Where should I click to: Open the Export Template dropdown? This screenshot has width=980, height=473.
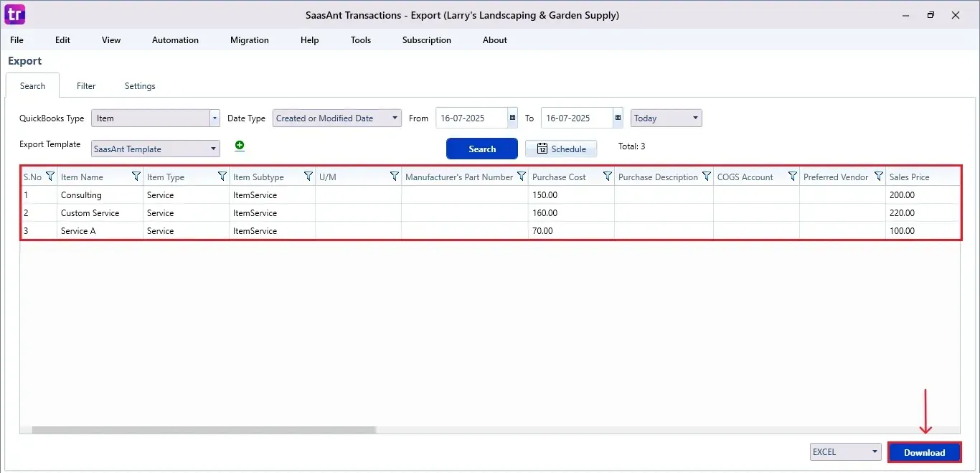156,149
